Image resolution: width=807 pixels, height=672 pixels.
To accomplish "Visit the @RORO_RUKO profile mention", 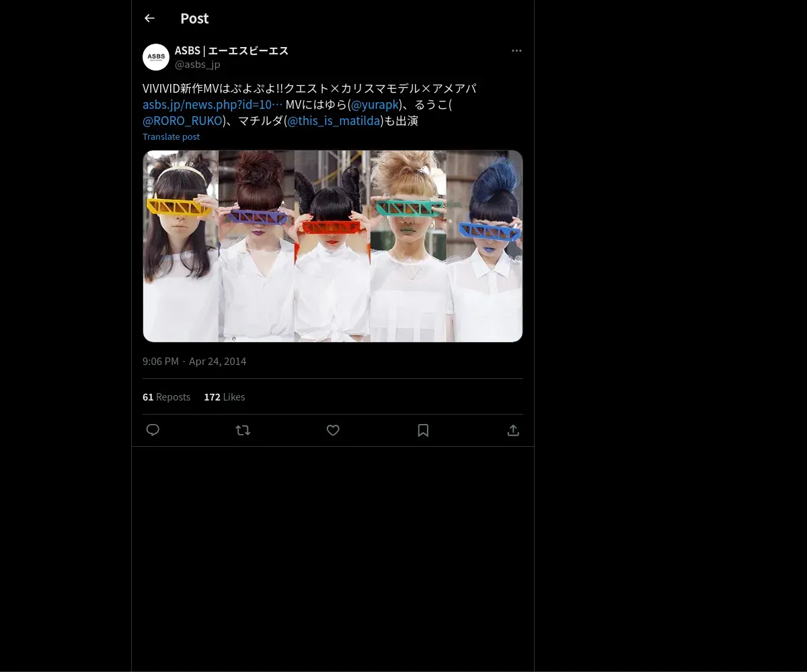I will click(x=182, y=121).
